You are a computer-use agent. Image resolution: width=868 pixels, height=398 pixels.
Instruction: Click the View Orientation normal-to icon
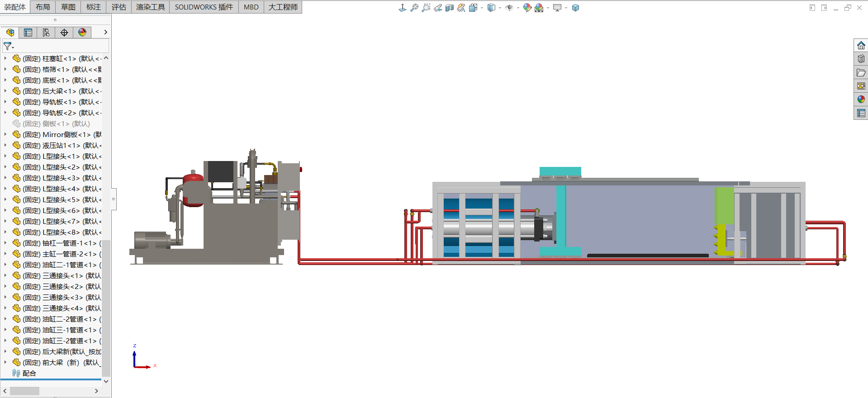click(x=402, y=8)
